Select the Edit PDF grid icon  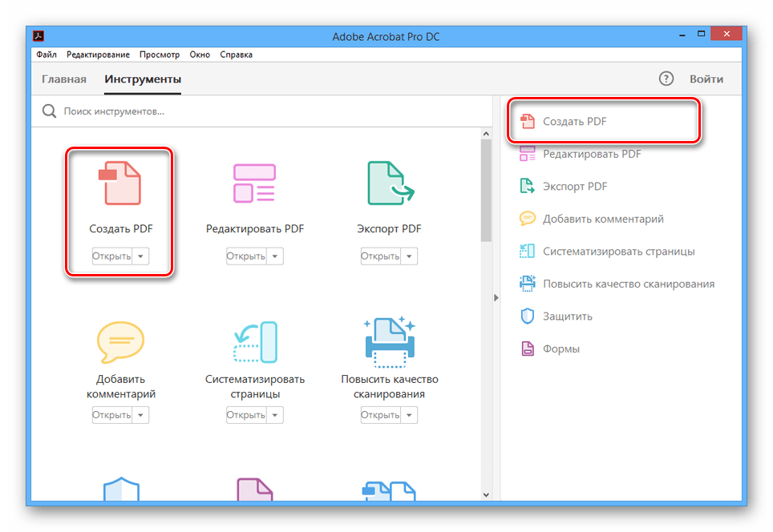click(x=254, y=183)
